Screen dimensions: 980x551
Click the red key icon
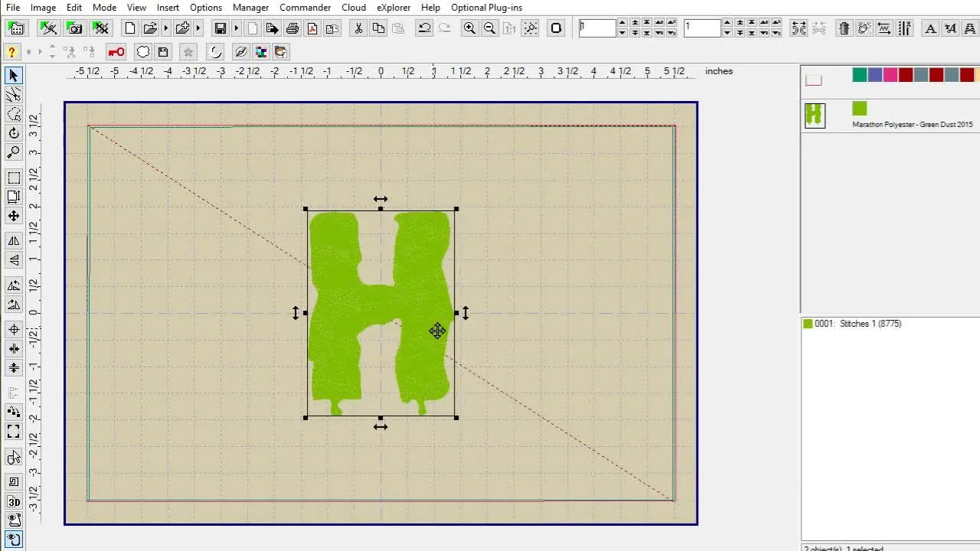tap(116, 52)
